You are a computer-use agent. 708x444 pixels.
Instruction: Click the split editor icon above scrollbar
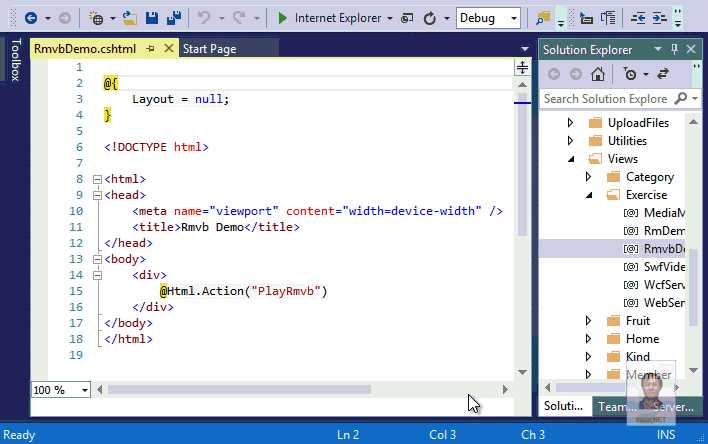[522, 68]
